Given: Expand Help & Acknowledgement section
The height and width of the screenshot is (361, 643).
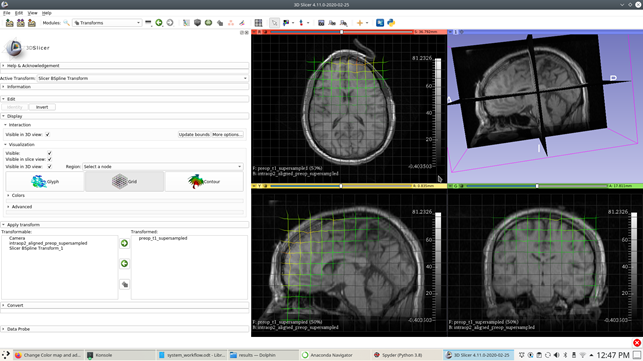Looking at the screenshot, I should [125, 66].
